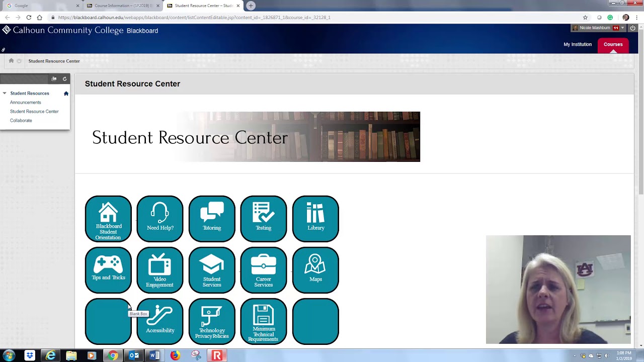Refresh the course menu

(x=64, y=78)
